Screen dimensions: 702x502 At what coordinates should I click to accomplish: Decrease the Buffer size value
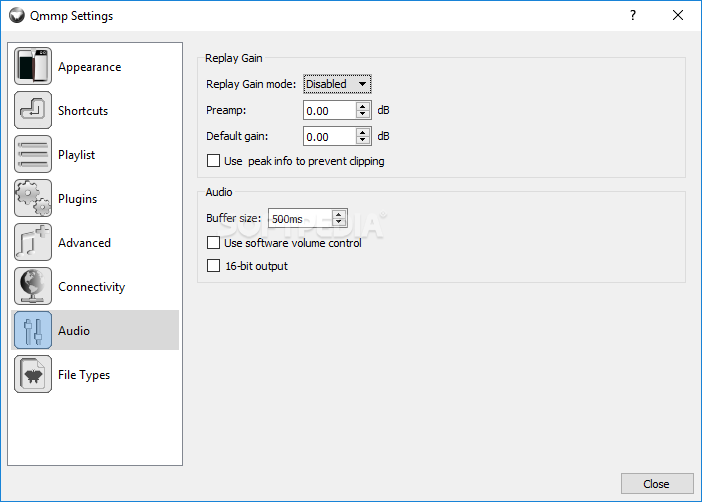coord(339,222)
